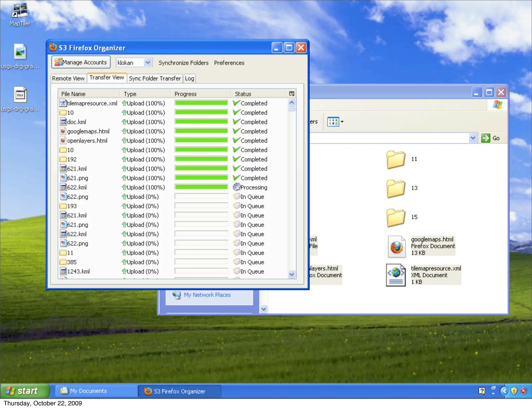Click Synchronize Folders in the toolbar
Image resolution: width=532 pixels, height=409 pixels.
[183, 63]
